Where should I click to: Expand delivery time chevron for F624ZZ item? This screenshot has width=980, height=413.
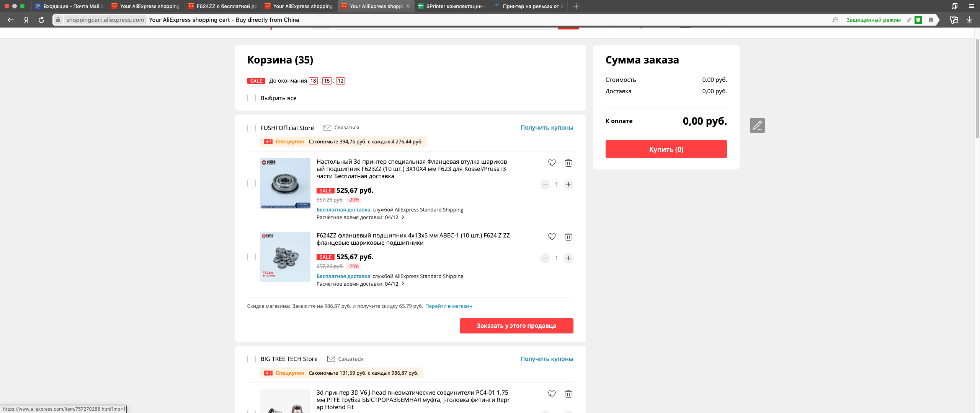coord(403,284)
